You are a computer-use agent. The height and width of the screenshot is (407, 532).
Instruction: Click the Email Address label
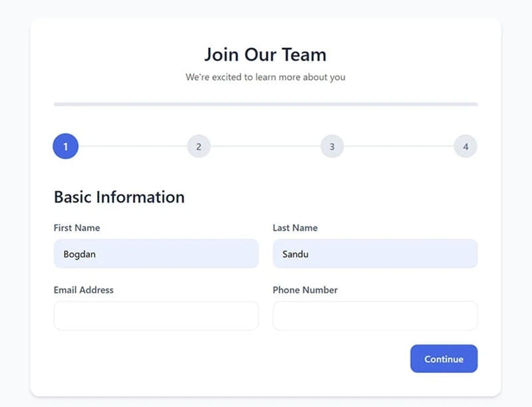(84, 290)
